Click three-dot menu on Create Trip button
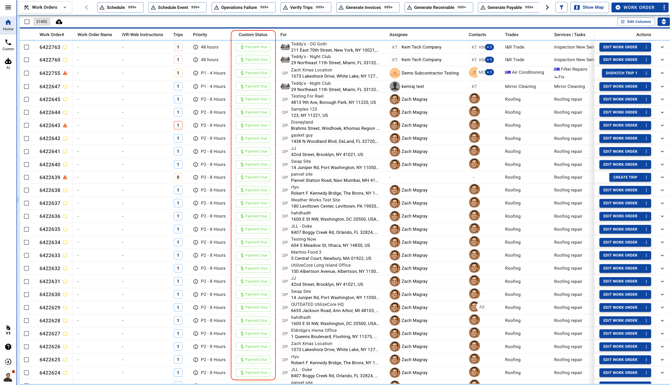Image resolution: width=670 pixels, height=385 pixels. [x=646, y=177]
